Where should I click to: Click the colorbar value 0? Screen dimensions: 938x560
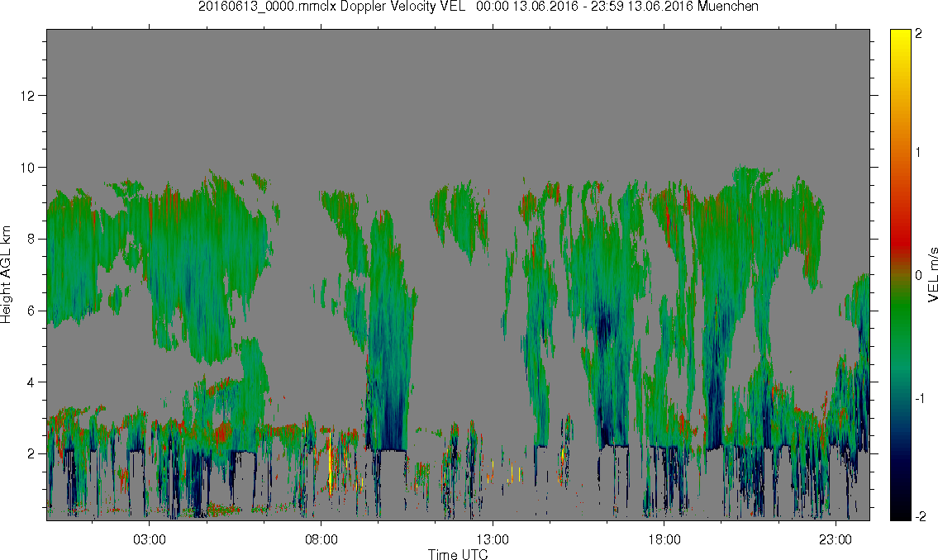coord(918,276)
